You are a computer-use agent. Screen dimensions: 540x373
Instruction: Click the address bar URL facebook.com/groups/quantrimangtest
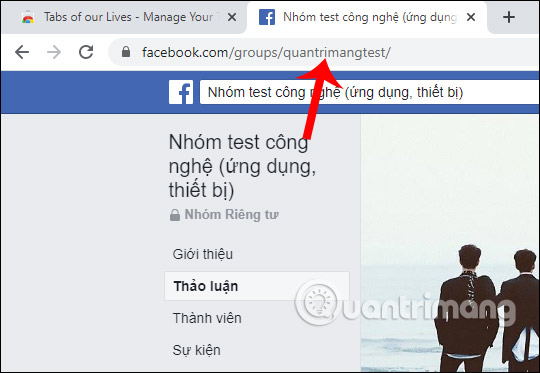(266, 53)
